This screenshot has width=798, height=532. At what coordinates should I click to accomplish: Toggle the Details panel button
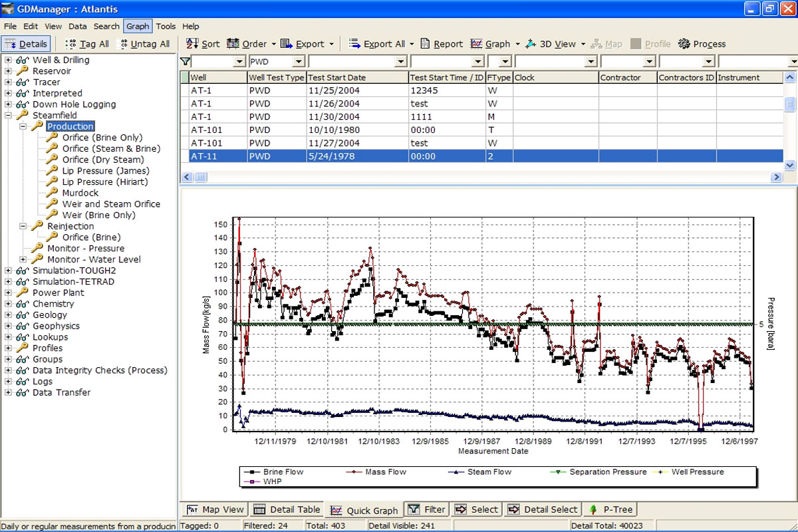pyautogui.click(x=27, y=44)
